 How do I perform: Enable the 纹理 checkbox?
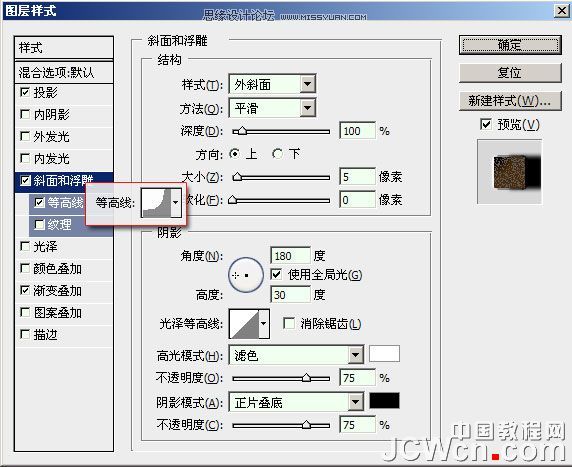(x=39, y=224)
